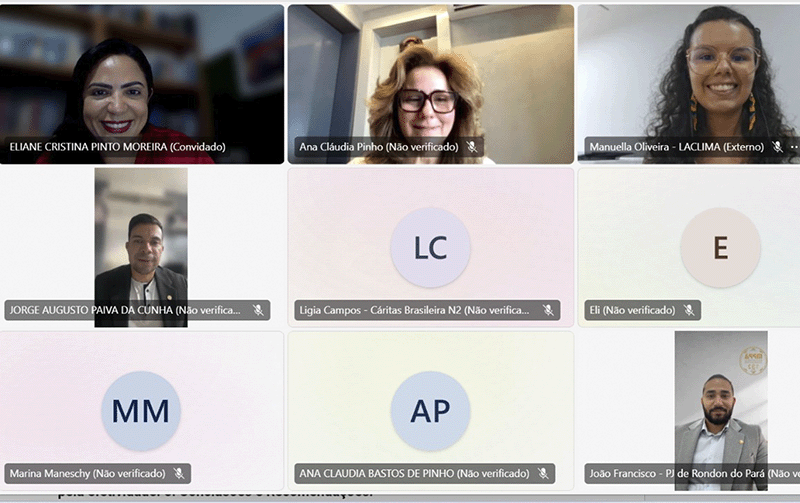Select the E avatar circle
This screenshot has width=800, height=503.
(x=720, y=248)
